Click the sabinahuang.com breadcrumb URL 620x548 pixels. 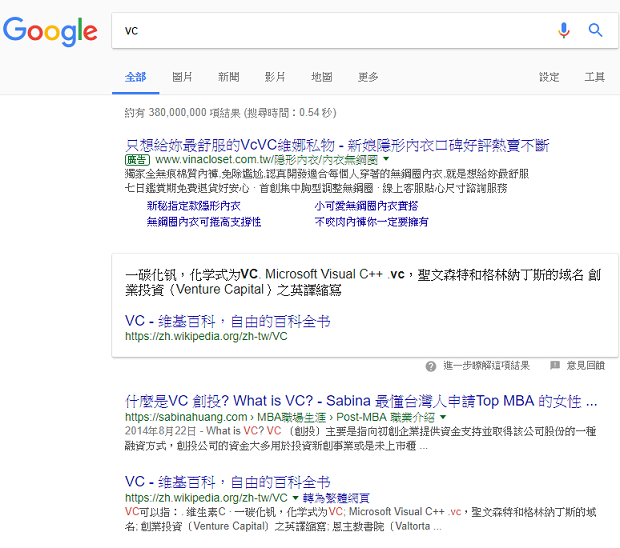pos(280,417)
